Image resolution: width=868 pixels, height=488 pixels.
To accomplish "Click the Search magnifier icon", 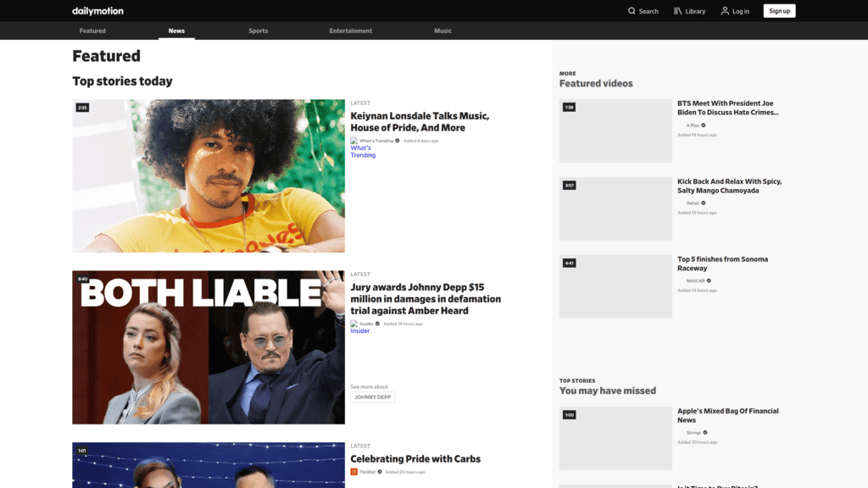I will (632, 11).
